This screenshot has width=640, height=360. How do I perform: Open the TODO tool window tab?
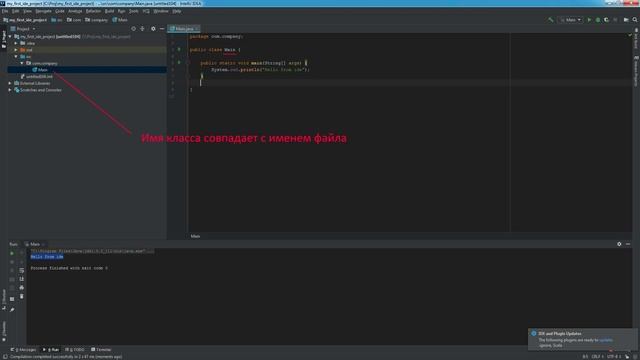point(75,350)
